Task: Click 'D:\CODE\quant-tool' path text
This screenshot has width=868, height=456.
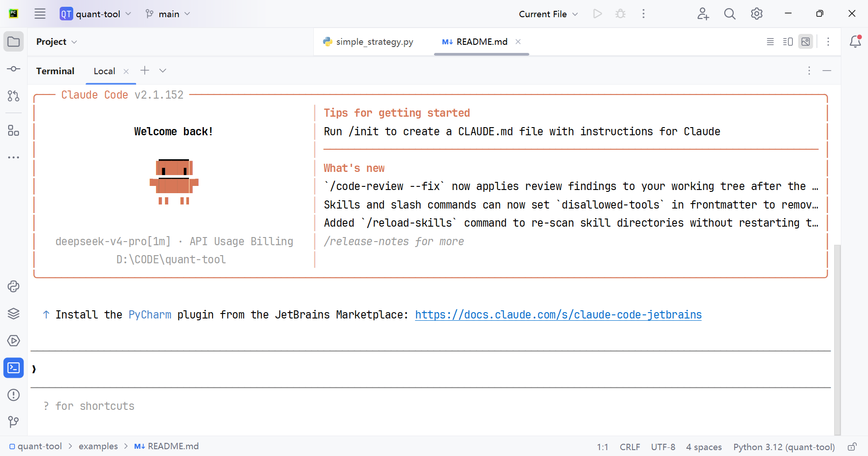Action: [171, 260]
